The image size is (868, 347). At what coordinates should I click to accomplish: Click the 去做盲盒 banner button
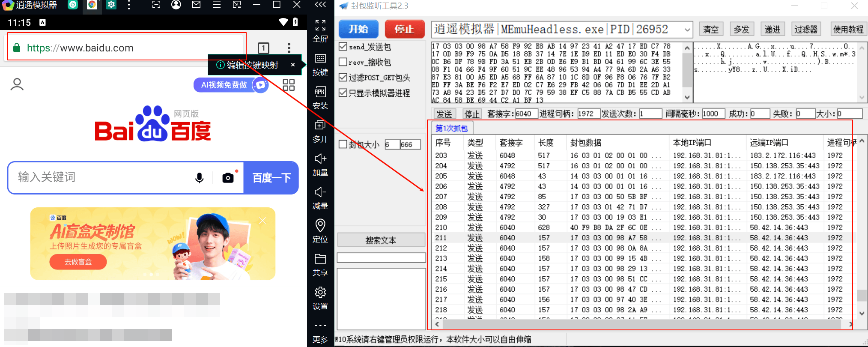point(78,262)
